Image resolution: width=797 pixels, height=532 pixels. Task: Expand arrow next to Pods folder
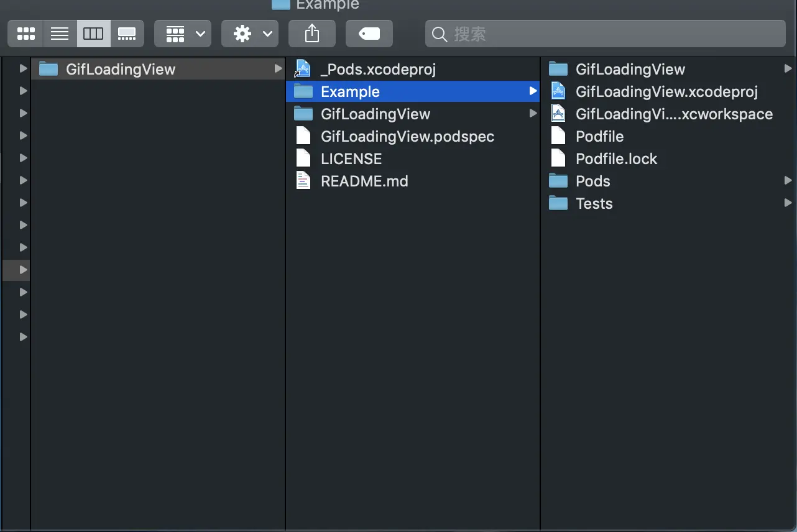pyautogui.click(x=788, y=181)
